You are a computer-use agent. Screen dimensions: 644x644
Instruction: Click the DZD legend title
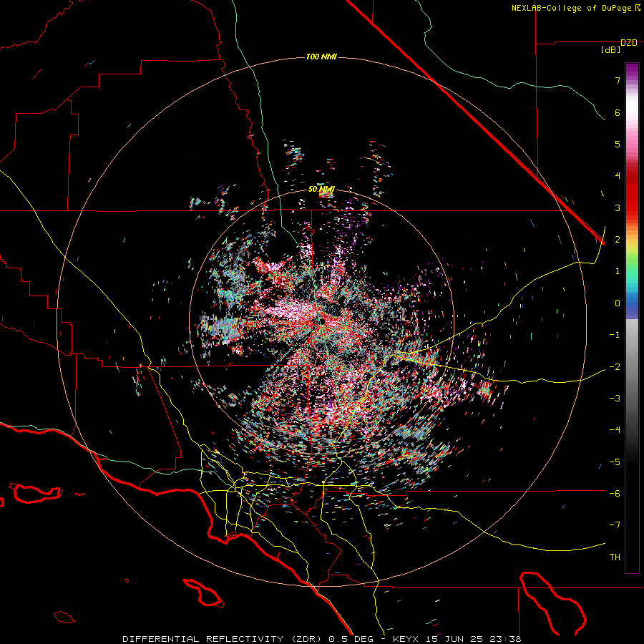629,43
